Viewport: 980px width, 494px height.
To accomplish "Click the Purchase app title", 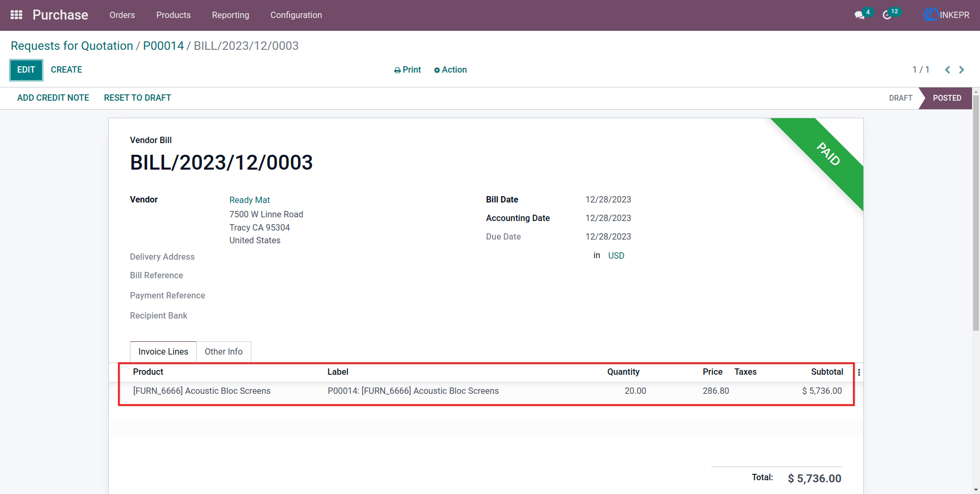I will 60,15.
